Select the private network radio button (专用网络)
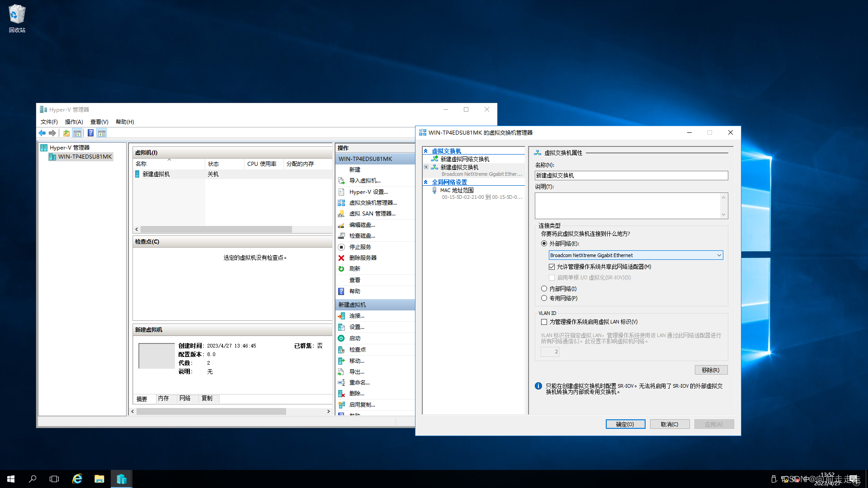The width and height of the screenshot is (868, 488). 544,298
